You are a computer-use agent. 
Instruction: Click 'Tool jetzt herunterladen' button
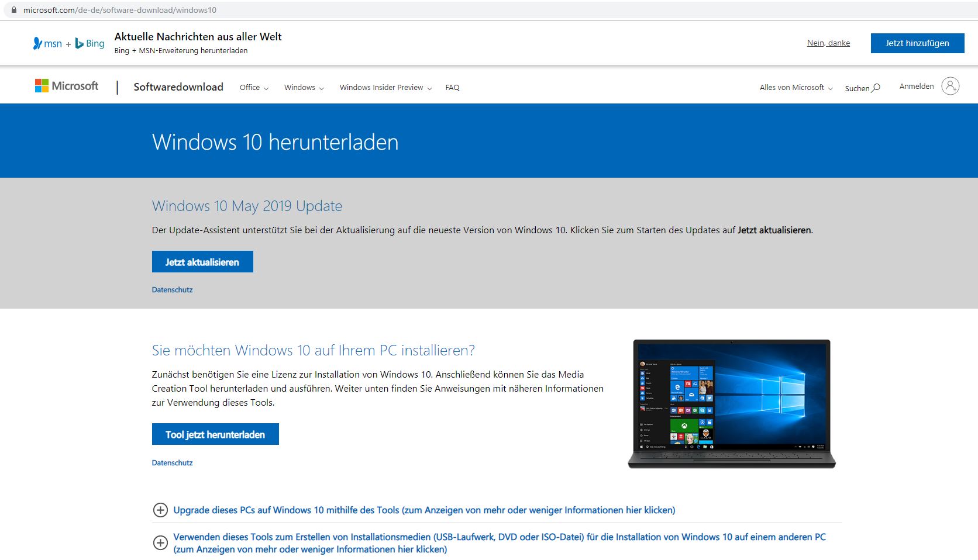pos(215,434)
